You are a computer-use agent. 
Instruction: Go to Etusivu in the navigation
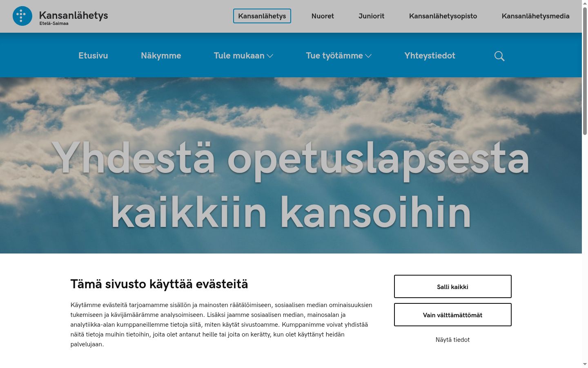93,56
